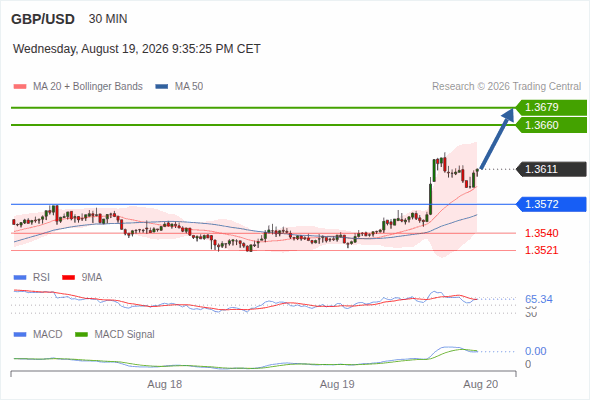Click the MACD legend label
590x400 pixels.
47,335
